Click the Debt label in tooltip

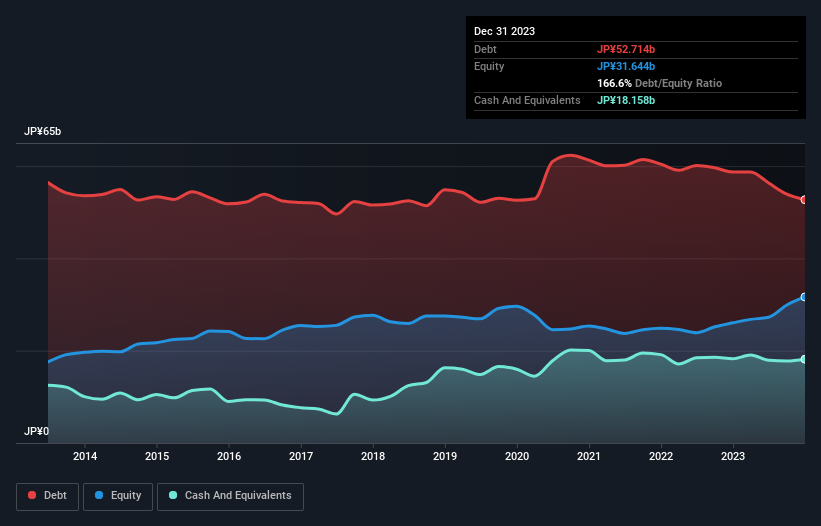pos(485,49)
